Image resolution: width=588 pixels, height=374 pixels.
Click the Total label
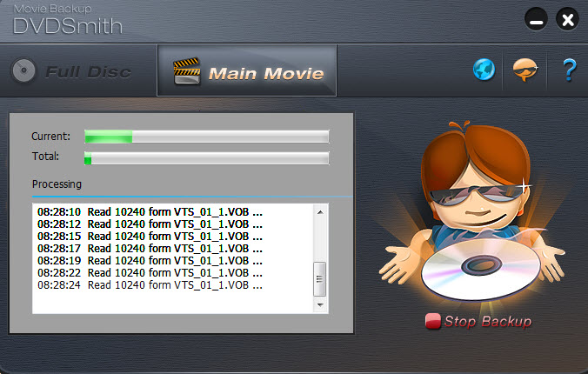coord(45,157)
